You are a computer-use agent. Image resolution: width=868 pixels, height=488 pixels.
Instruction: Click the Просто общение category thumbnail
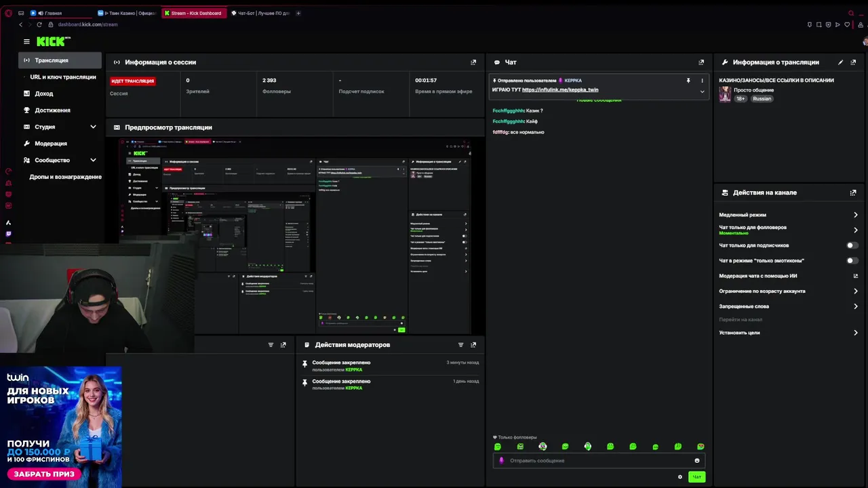tap(725, 94)
